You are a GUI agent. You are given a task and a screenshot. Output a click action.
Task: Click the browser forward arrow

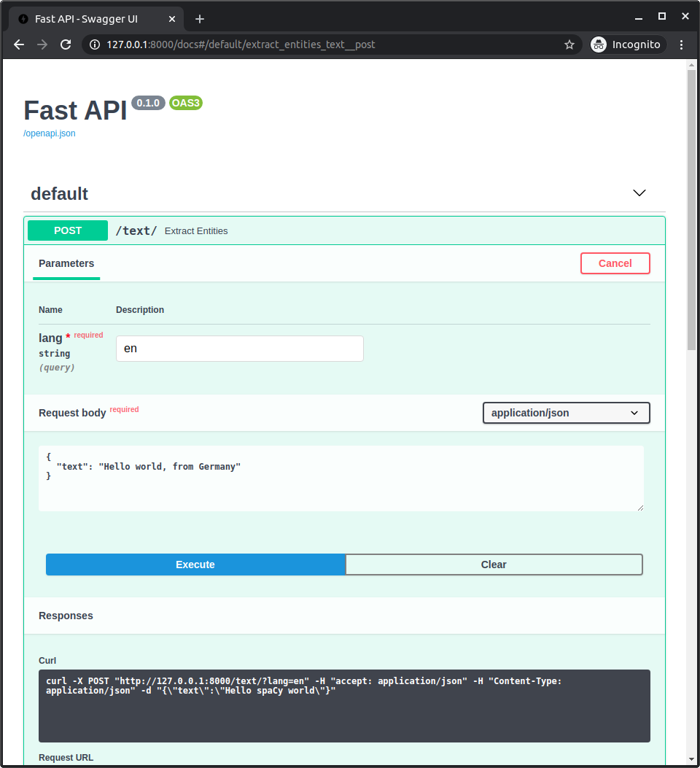[42, 44]
